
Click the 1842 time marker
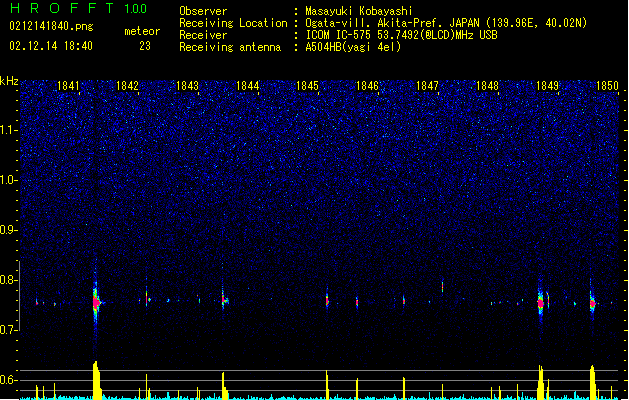[x=128, y=86]
